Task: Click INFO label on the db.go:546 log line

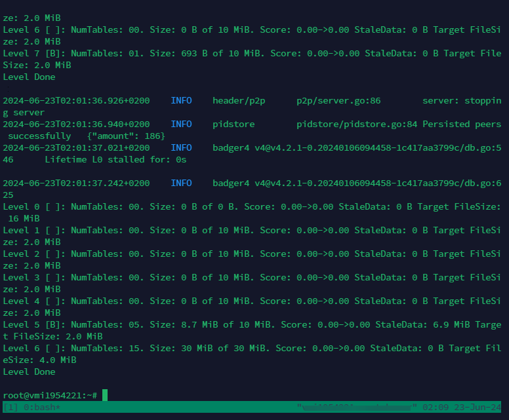Action: [x=181, y=147]
